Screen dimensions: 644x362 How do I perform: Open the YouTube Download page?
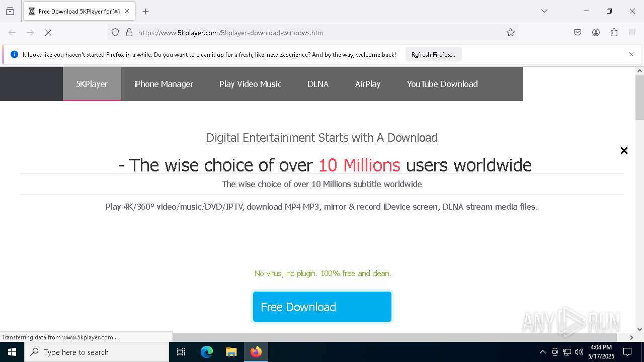point(442,84)
